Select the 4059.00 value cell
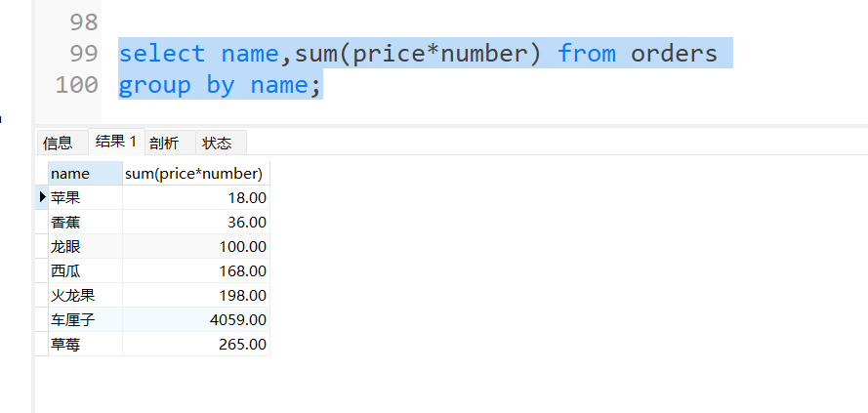This screenshot has width=868, height=413. pos(195,319)
